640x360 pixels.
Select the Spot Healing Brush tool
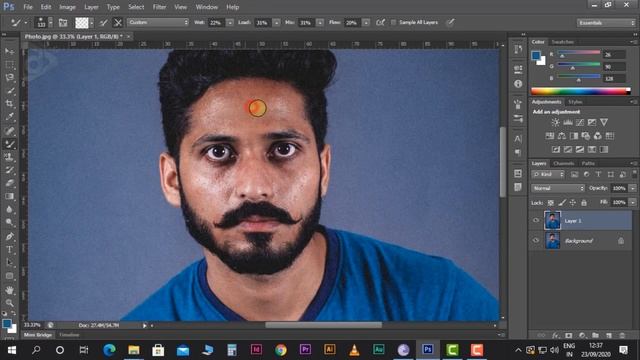click(9, 131)
